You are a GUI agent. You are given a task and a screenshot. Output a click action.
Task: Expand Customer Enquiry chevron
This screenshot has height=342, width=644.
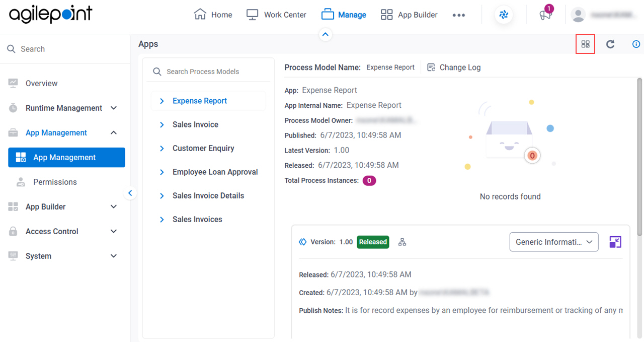pyautogui.click(x=162, y=148)
